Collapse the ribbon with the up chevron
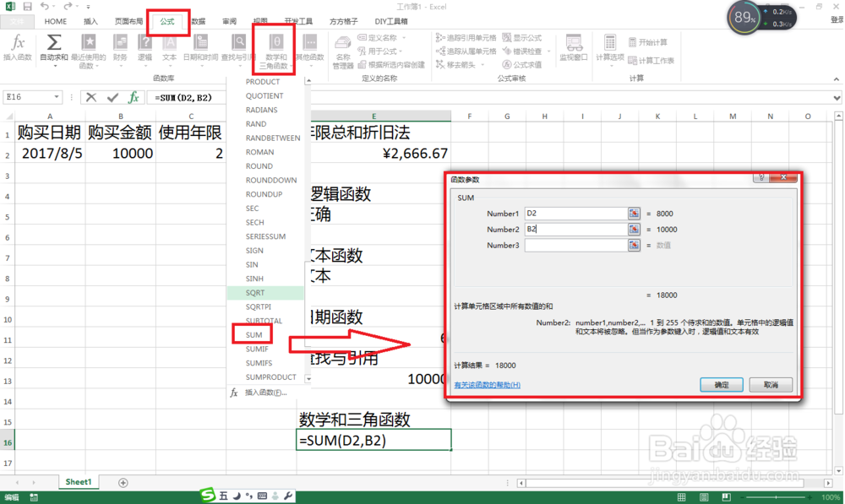845x504 pixels. point(837,79)
